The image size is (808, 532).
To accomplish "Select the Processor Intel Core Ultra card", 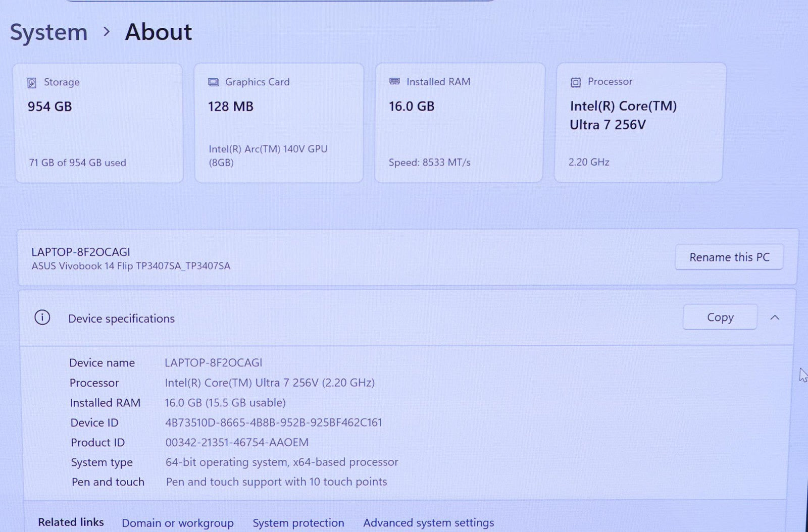I will pos(639,123).
